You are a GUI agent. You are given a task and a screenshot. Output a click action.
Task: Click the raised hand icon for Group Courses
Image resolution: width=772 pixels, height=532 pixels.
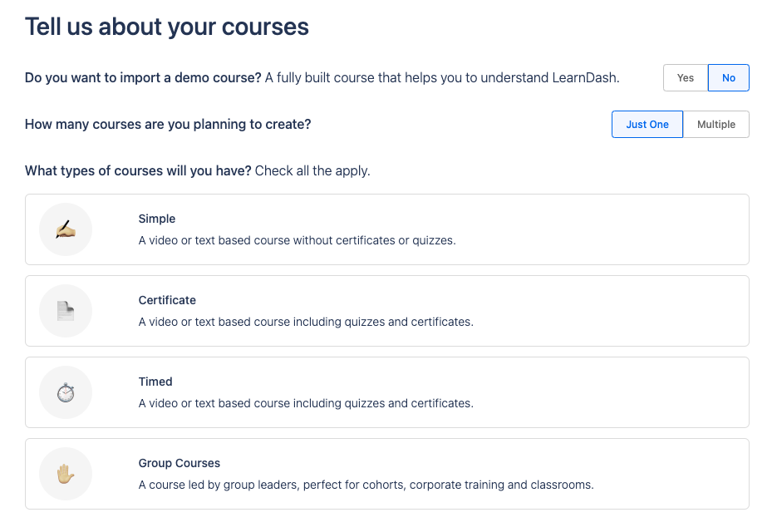click(66, 474)
